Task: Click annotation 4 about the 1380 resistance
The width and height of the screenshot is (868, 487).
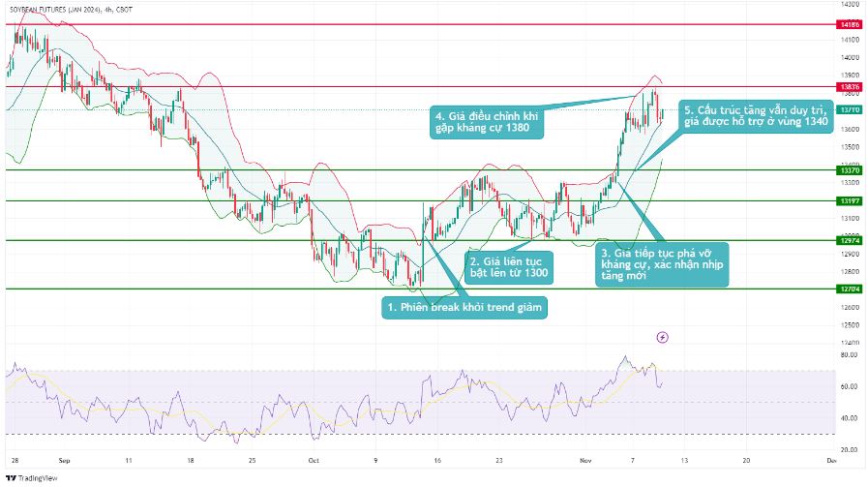Action: click(487, 122)
